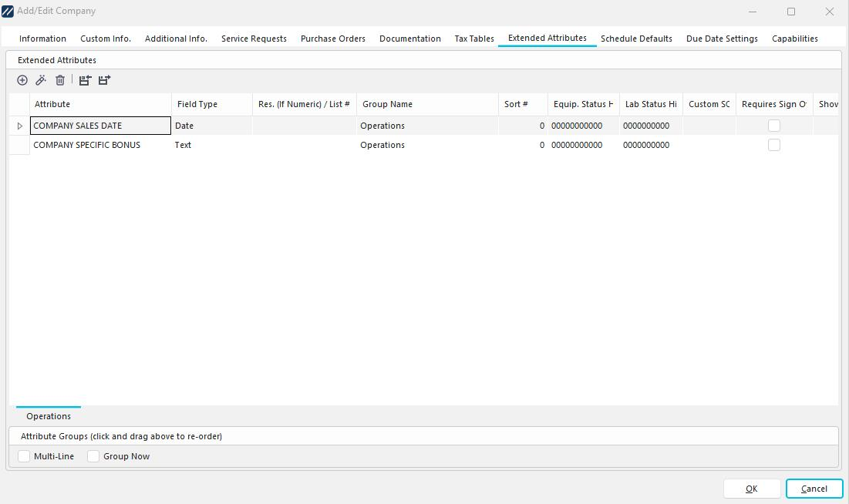
Task: Expand the COMPANY SALES DATE row arrow
Action: click(20, 126)
